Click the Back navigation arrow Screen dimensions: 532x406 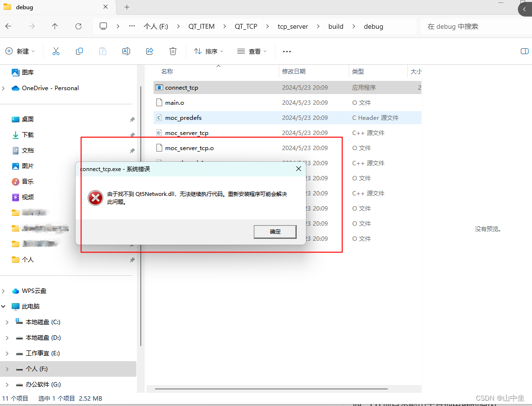(x=8, y=26)
